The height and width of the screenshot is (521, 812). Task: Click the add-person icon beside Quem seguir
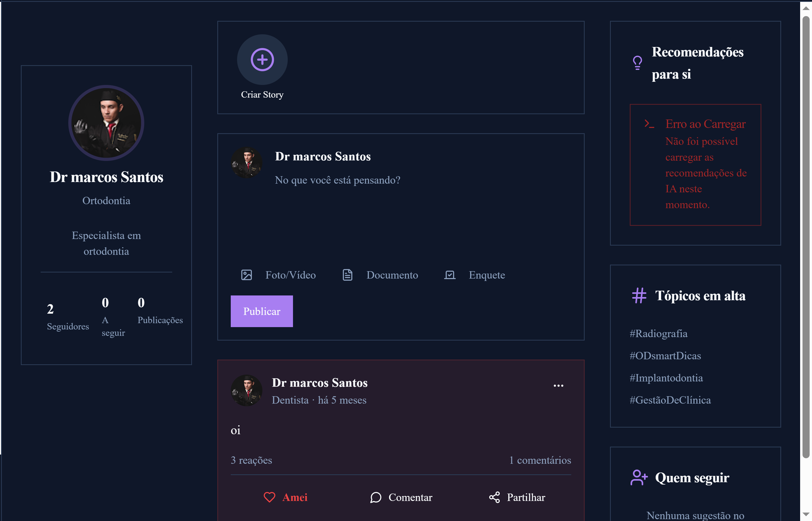click(639, 478)
